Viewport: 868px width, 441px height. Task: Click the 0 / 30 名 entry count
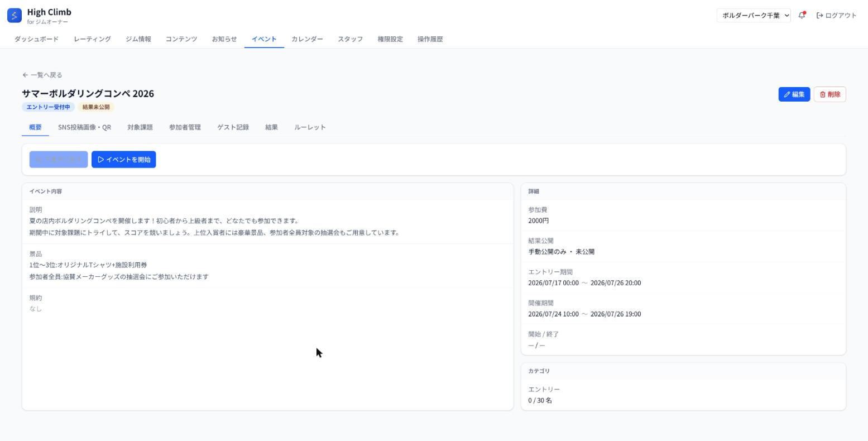[540, 400]
